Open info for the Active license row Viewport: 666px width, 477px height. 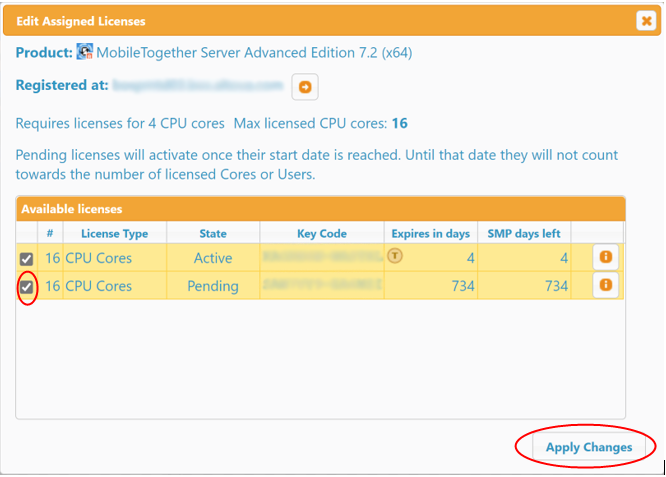pyautogui.click(x=605, y=257)
